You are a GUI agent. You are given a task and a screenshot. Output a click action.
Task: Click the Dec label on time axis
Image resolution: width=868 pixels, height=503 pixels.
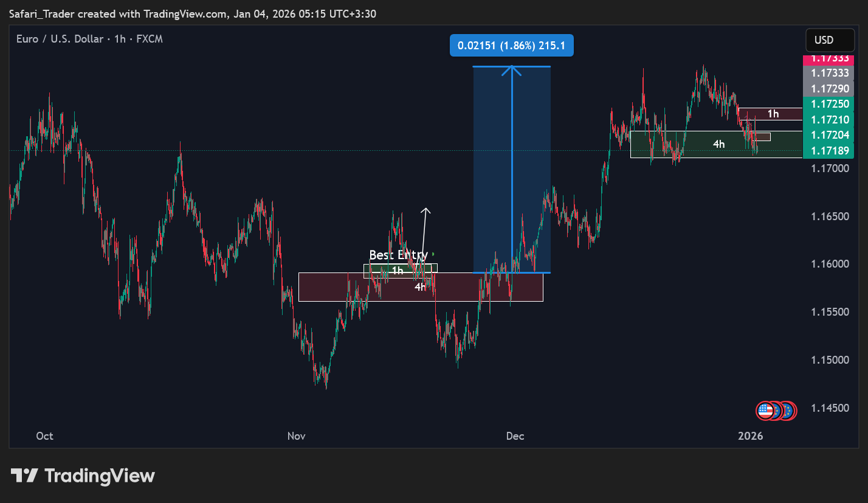pyautogui.click(x=515, y=435)
